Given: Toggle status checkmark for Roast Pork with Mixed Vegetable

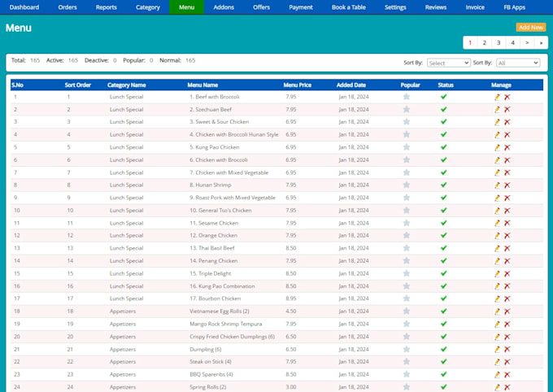Looking at the screenshot, I should (x=444, y=198).
